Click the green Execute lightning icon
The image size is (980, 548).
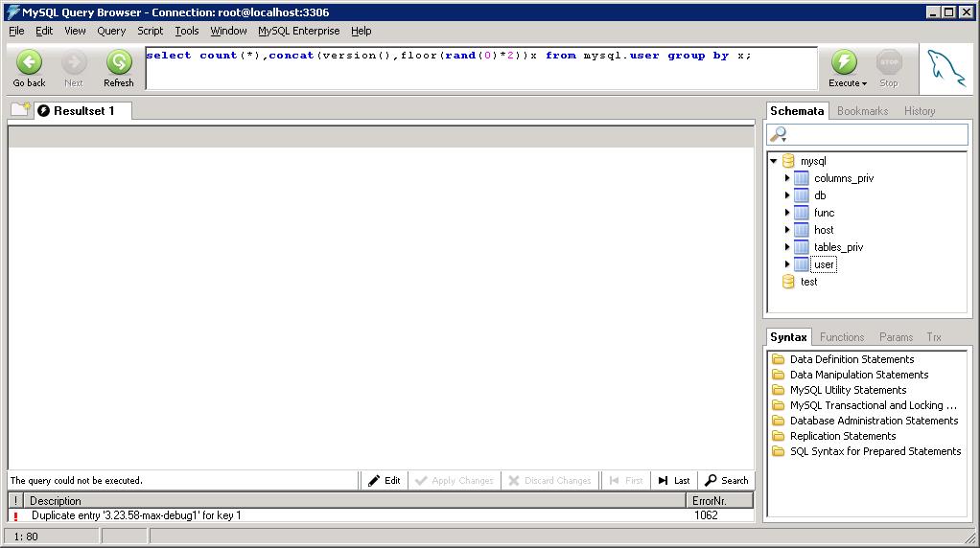pos(844,62)
